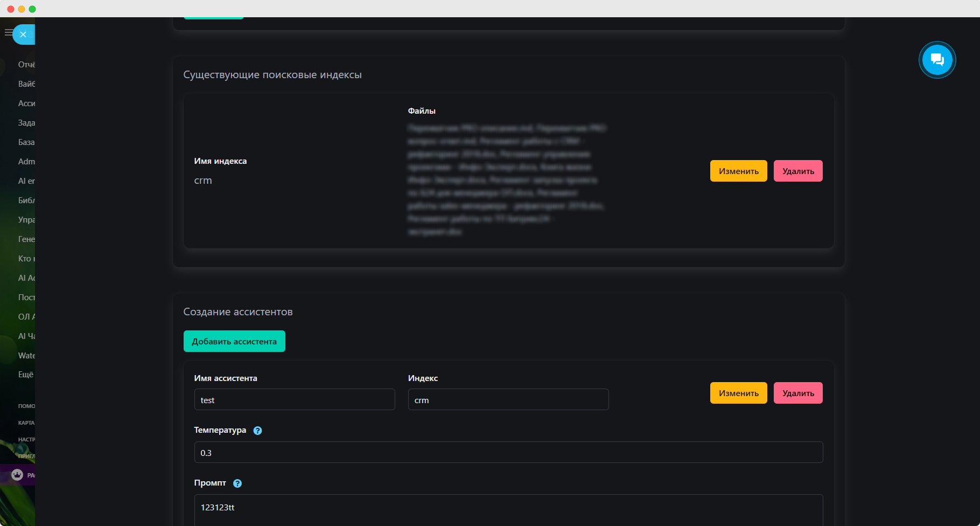Click the Добавить ассистента button
Image resolution: width=980 pixels, height=526 pixels.
coord(234,341)
